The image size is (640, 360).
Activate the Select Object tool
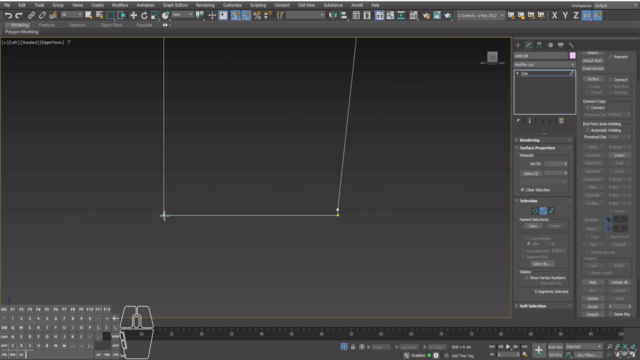click(x=89, y=16)
